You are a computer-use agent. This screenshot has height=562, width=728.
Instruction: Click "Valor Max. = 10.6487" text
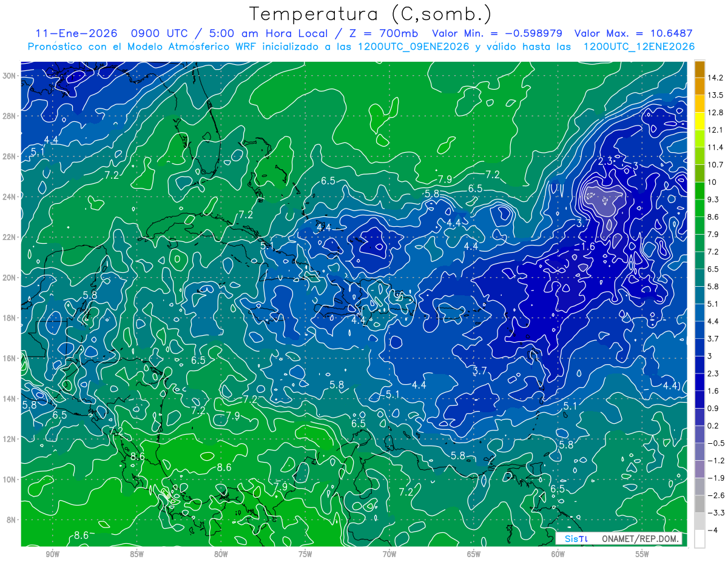click(x=633, y=33)
